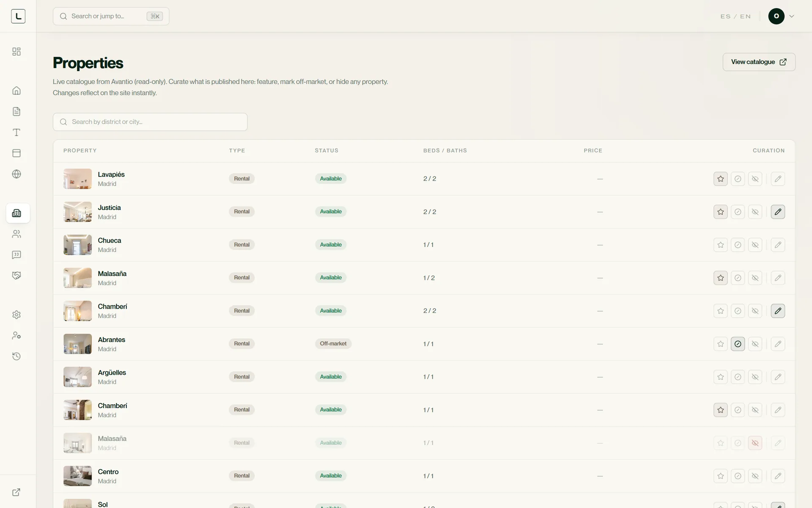Screen dimensions: 812x508
Task: Toggle featured star for Lavapiés
Action: point(721,179)
